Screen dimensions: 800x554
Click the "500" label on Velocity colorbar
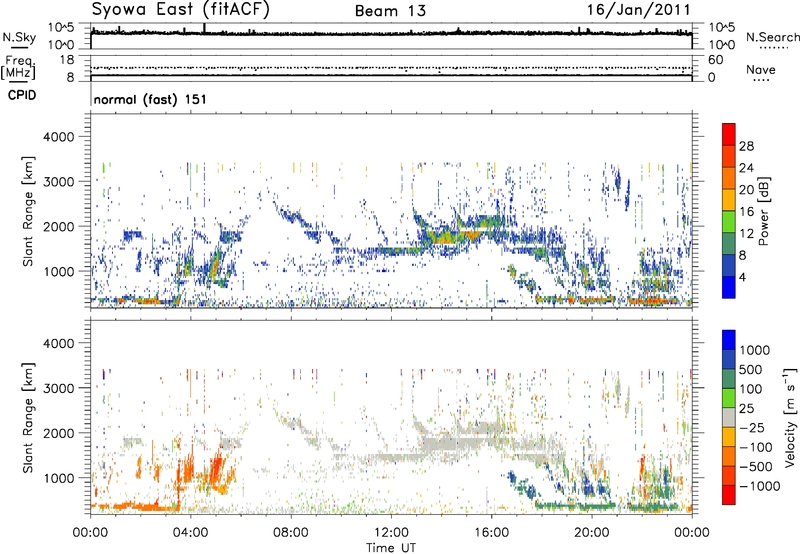pyautogui.click(x=751, y=369)
